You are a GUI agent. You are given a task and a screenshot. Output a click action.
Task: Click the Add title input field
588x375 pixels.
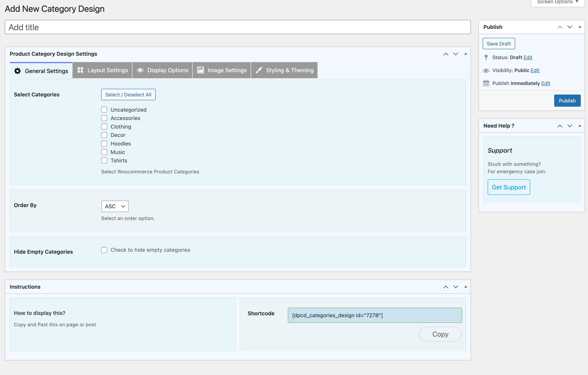tap(238, 27)
